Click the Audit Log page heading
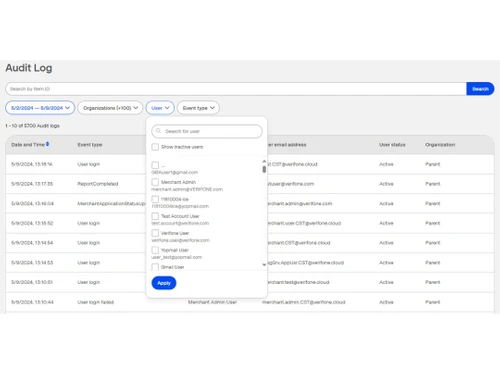The image size is (500, 375). tap(29, 68)
